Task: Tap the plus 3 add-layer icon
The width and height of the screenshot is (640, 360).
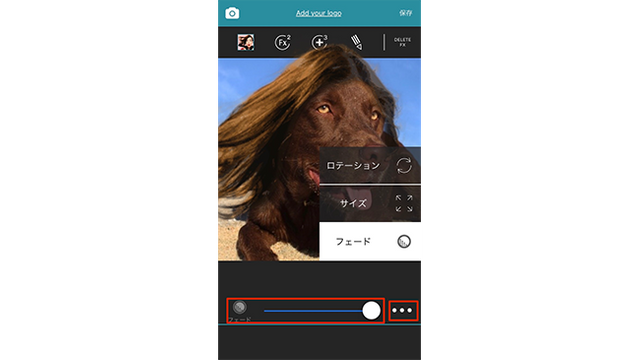Action: 319,42
